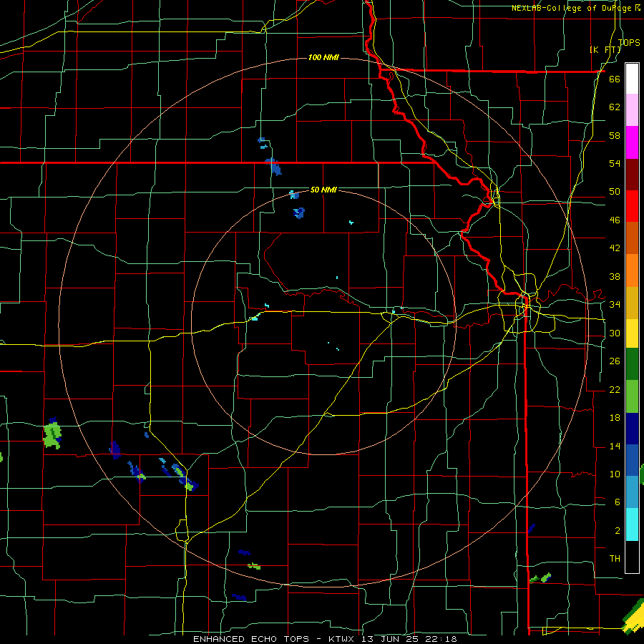Click the legend value "26"
Image resolution: width=644 pixels, height=644 pixels.
(615, 361)
